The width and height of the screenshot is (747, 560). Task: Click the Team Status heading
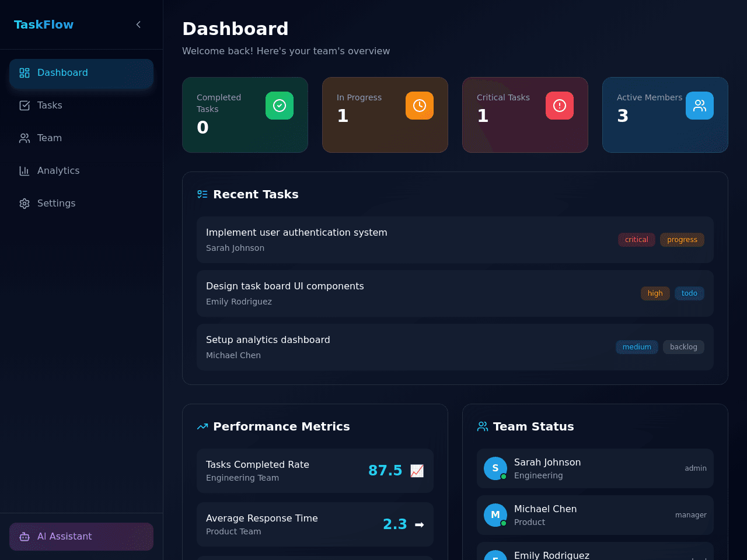(x=533, y=426)
